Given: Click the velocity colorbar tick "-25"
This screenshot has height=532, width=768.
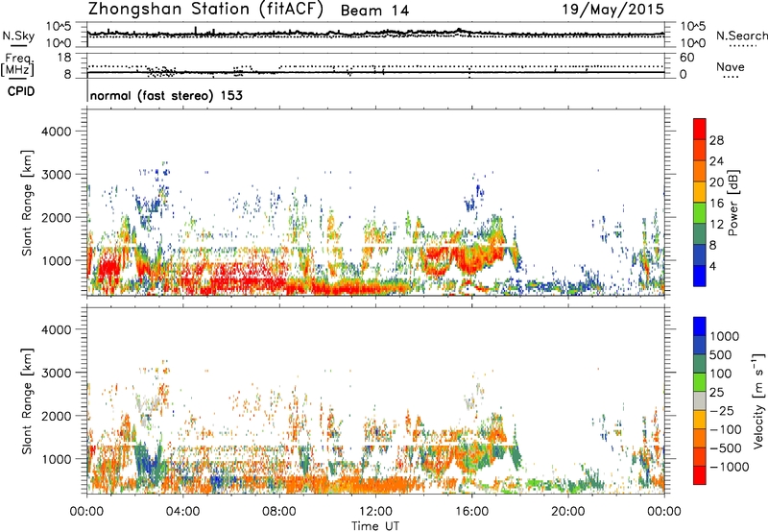Looking at the screenshot, I should pyautogui.click(x=723, y=411).
